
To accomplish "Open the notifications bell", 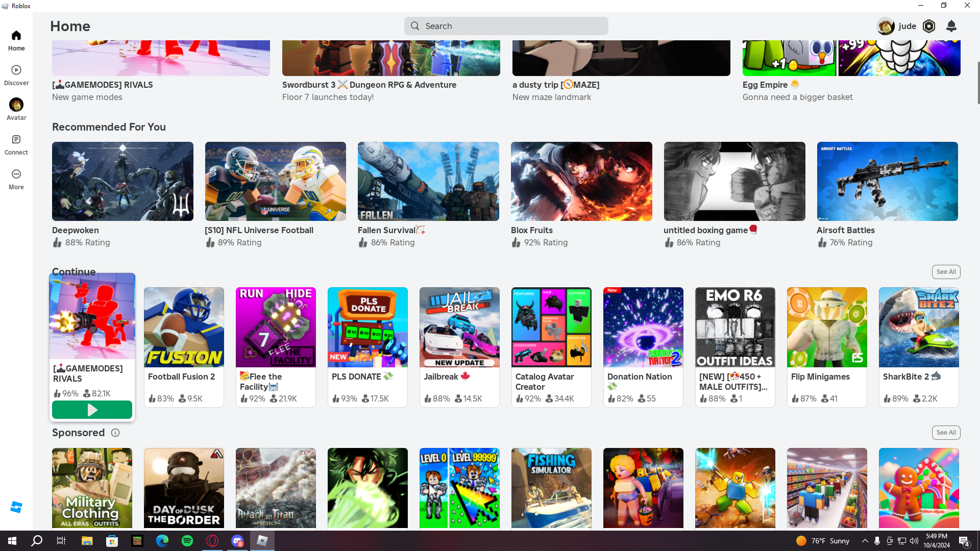I will click(x=951, y=26).
